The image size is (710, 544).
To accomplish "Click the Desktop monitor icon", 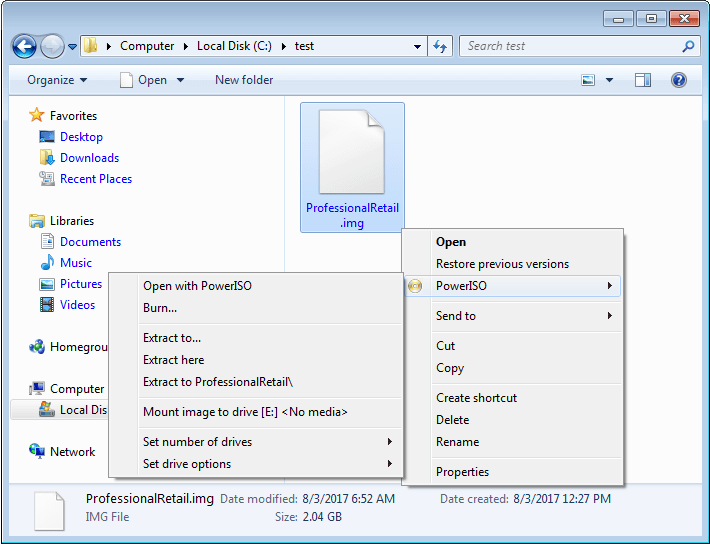I will (47, 136).
